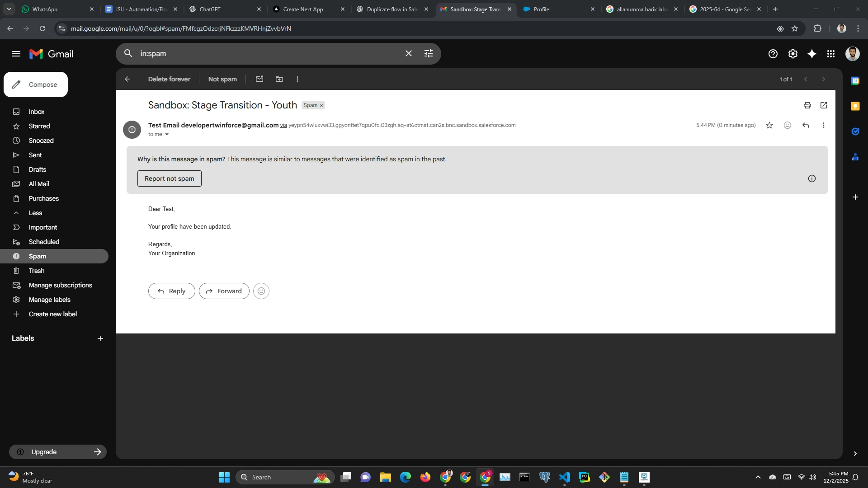Viewport: 868px width, 488px height.
Task: Toggle main menu hamburger icon
Action: click(16, 54)
